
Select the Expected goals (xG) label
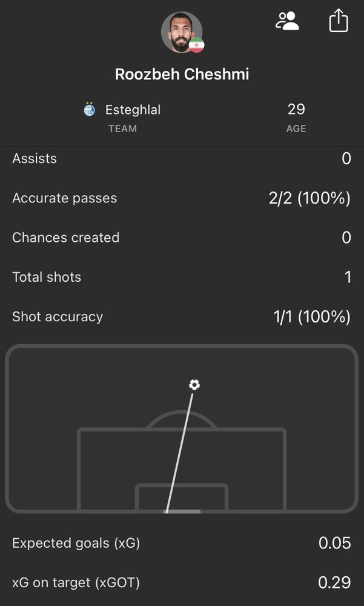tap(76, 543)
